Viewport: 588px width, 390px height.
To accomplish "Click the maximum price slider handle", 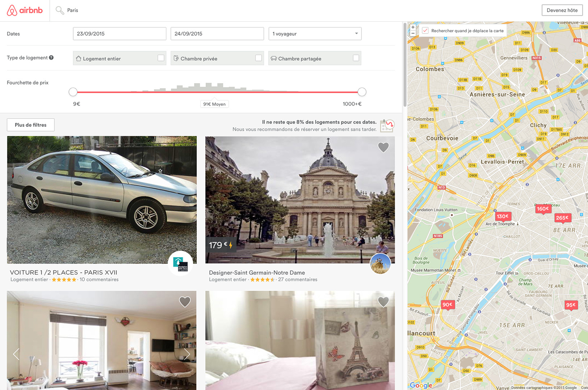I will pyautogui.click(x=362, y=92).
